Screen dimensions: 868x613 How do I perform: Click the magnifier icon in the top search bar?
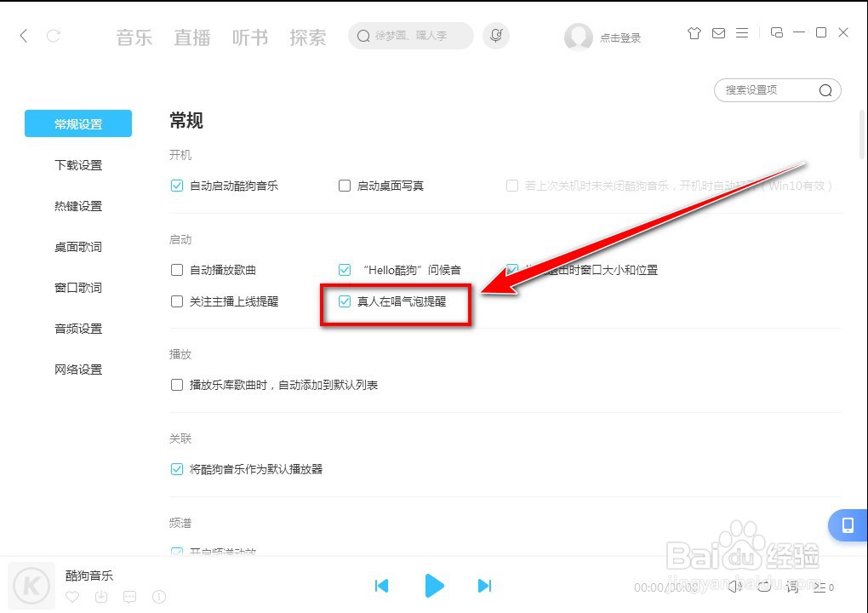pyautogui.click(x=363, y=36)
